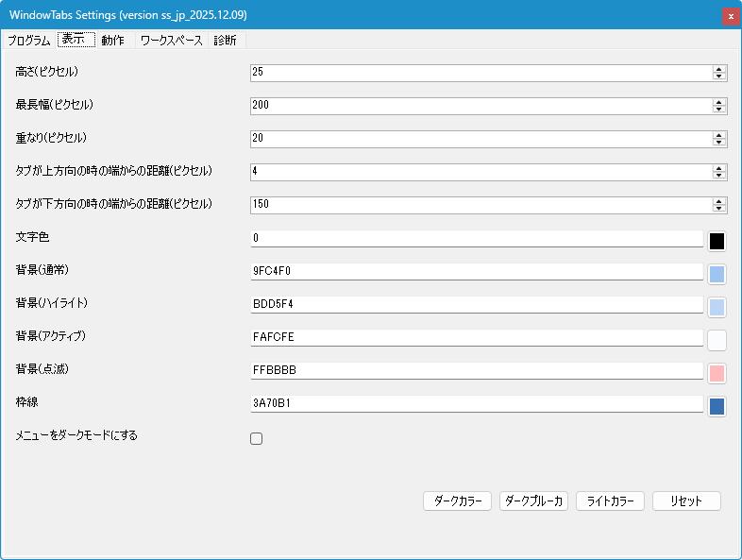Focus the 背景(ハイライト) field showing BDD5F4
The height and width of the screenshot is (560, 742).
point(477,305)
